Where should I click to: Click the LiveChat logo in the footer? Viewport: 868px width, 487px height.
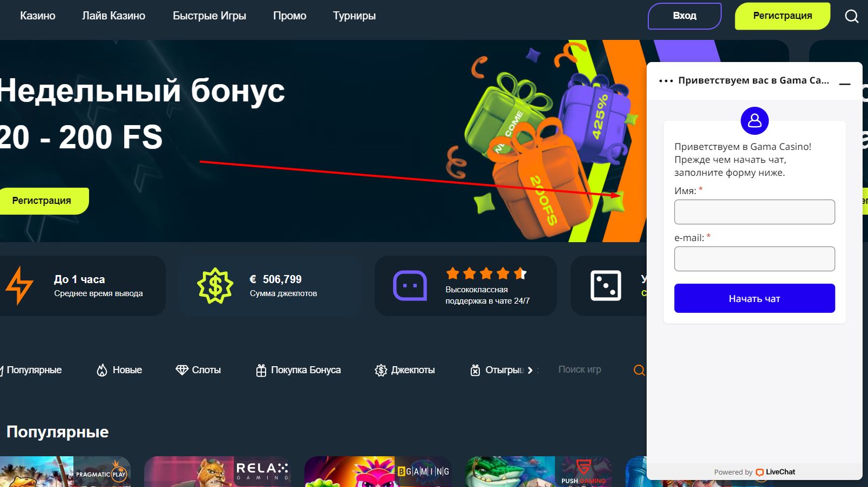point(775,472)
